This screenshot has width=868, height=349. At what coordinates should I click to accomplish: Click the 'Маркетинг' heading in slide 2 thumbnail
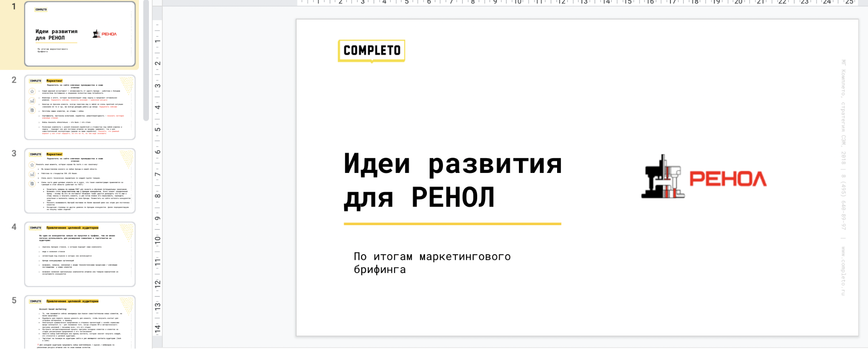pos(54,81)
